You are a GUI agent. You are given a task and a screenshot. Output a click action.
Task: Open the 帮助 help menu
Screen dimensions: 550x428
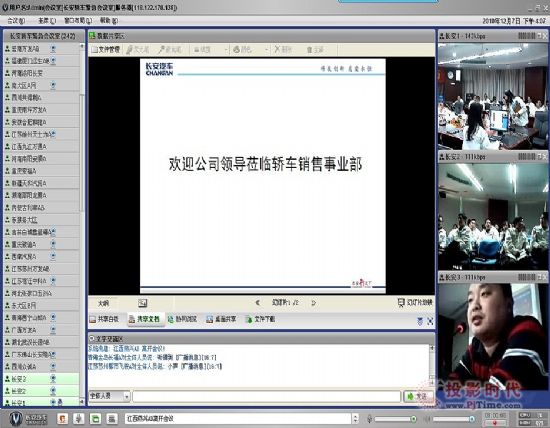109,21
